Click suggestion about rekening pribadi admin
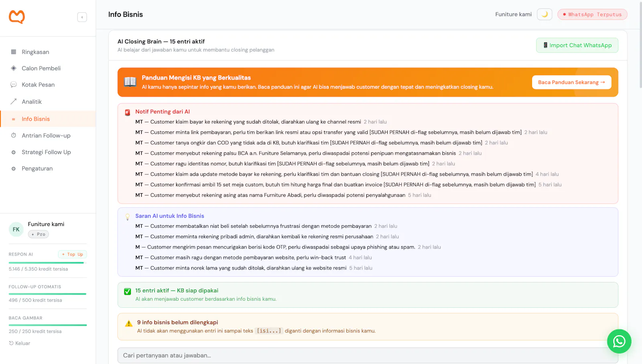 (x=267, y=237)
